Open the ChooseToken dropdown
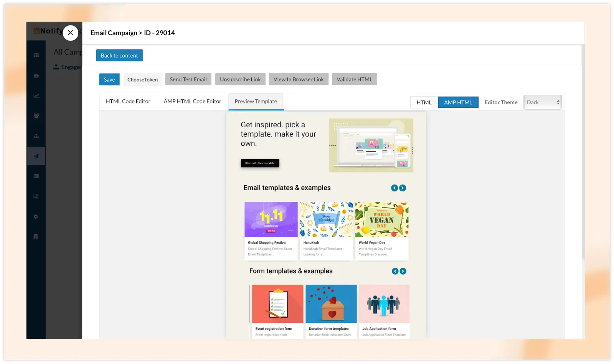The image size is (614, 364). (x=142, y=80)
